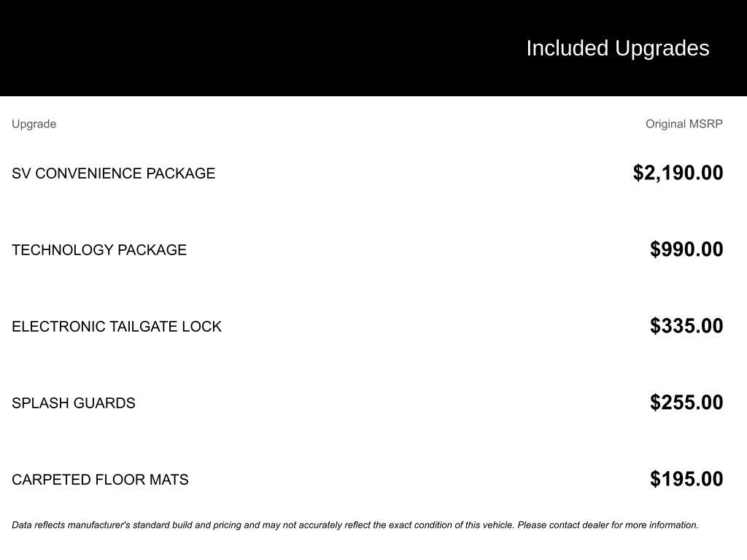Screen dimensions: 747x560
Task: Click the $2,190.00 price
Action: coord(678,172)
